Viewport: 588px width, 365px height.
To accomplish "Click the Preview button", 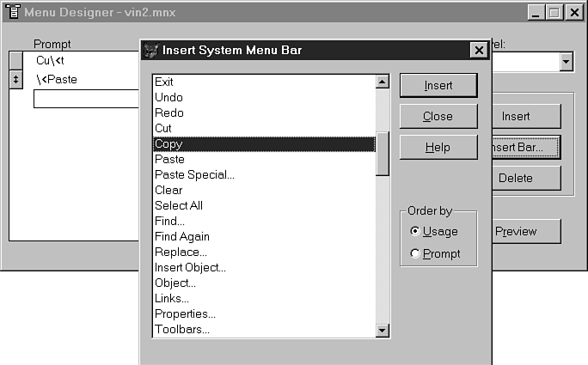I will (516, 231).
